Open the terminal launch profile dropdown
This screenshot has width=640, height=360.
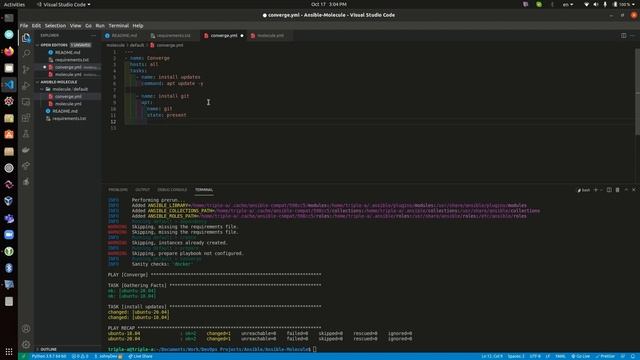point(602,190)
